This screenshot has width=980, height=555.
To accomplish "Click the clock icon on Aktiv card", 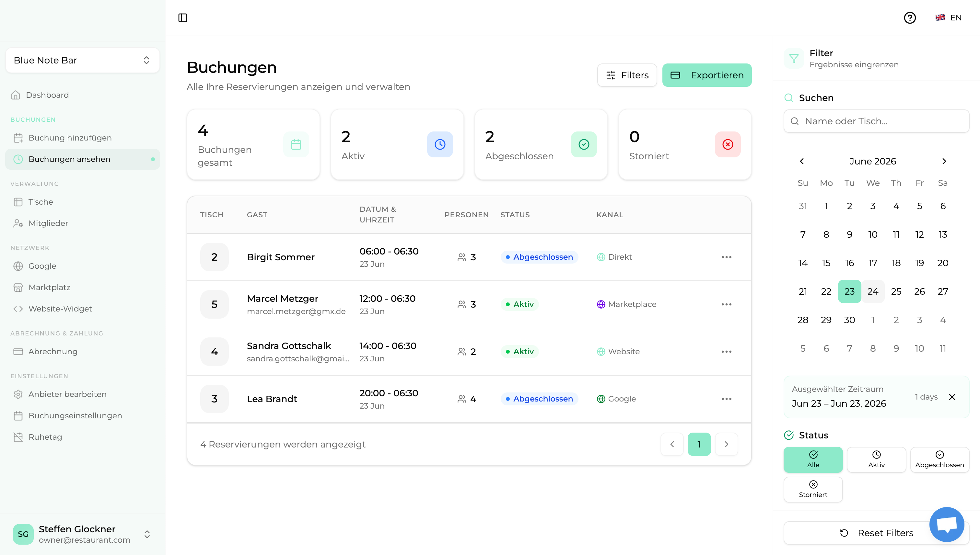I will point(440,144).
